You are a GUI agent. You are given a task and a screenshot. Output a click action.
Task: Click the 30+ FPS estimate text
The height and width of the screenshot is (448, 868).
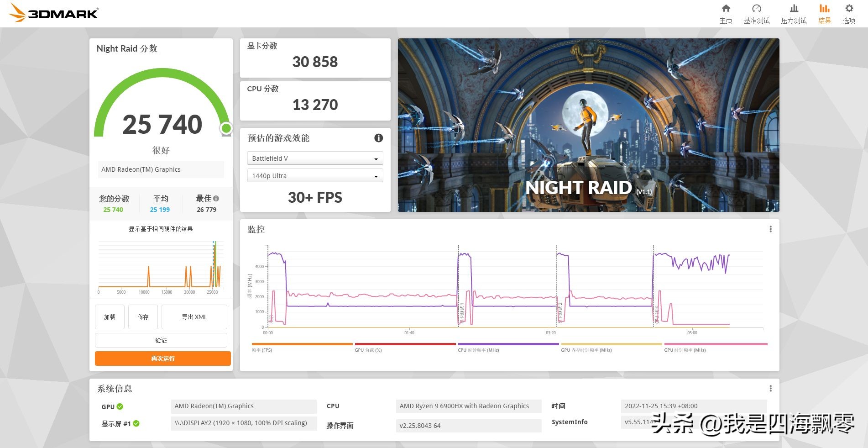[x=315, y=197]
